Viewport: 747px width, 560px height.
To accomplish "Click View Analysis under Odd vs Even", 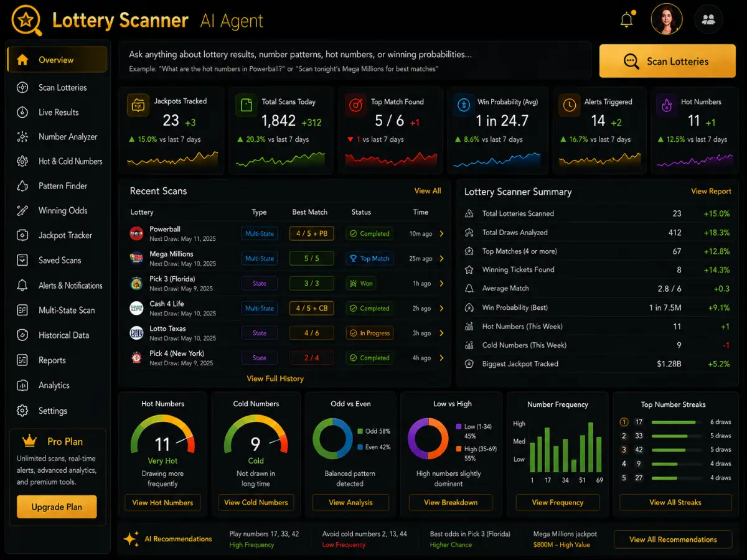I will pos(350,503).
